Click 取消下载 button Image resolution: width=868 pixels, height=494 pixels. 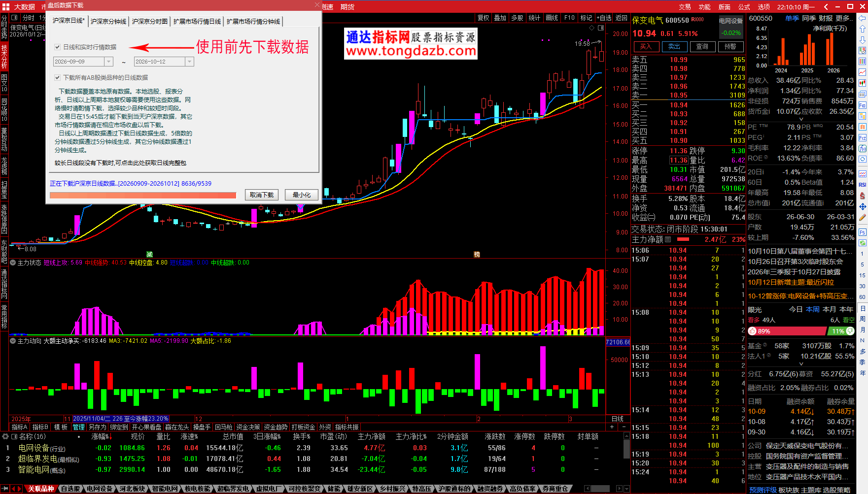pyautogui.click(x=262, y=195)
